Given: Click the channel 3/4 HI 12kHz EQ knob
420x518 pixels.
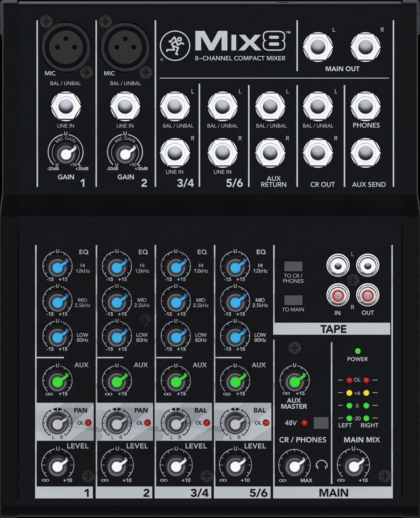Looking at the screenshot, I should tap(176, 267).
